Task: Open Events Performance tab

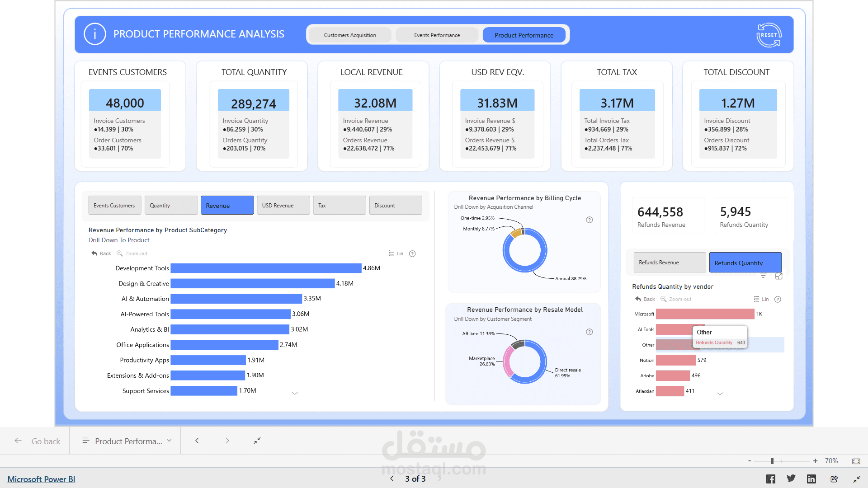Action: point(437,35)
